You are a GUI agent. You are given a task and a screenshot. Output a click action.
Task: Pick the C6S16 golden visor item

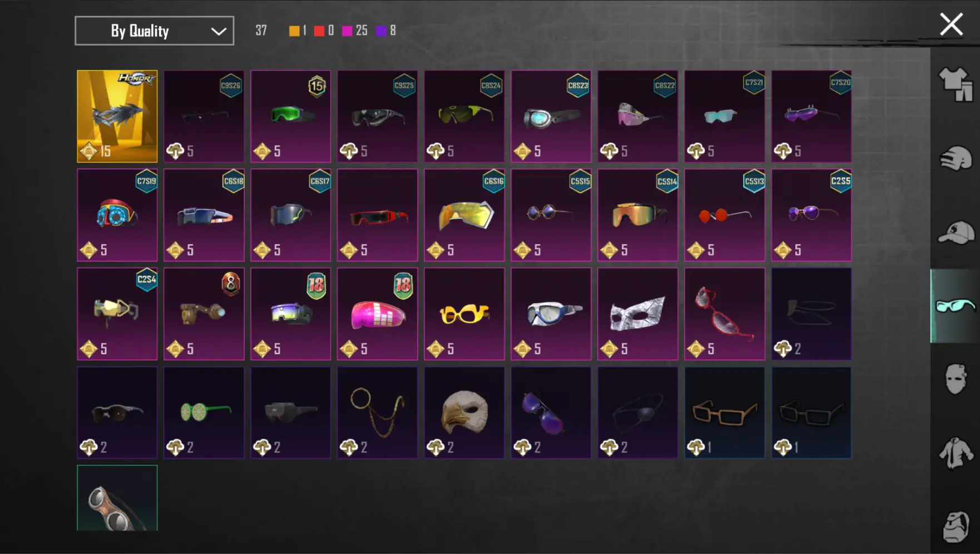[x=464, y=215]
